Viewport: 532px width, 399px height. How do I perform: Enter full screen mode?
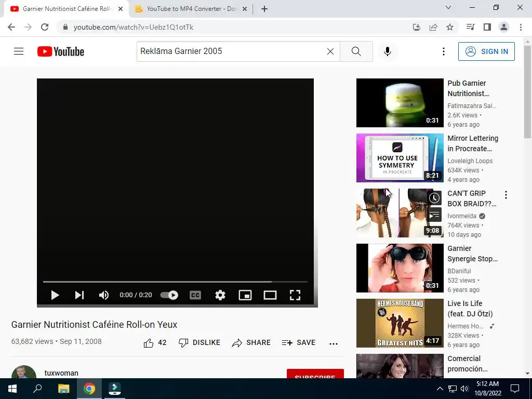(x=295, y=295)
